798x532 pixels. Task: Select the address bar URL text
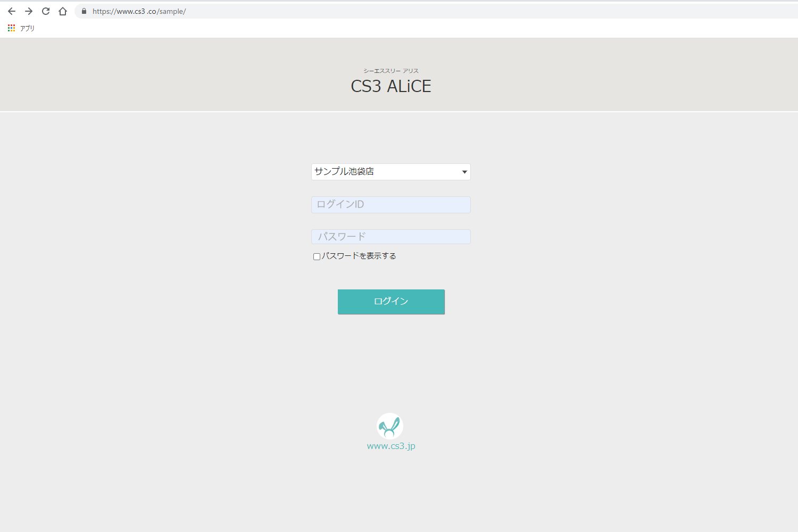pos(139,11)
